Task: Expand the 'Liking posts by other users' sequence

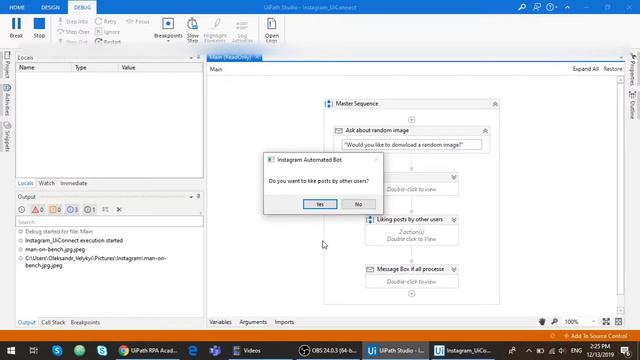Action: click(453, 220)
